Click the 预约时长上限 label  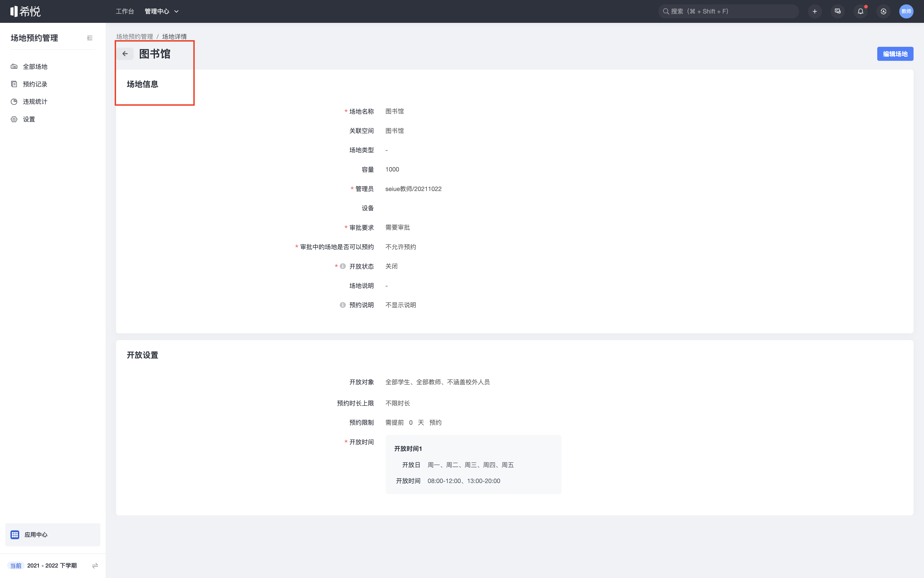pos(356,403)
